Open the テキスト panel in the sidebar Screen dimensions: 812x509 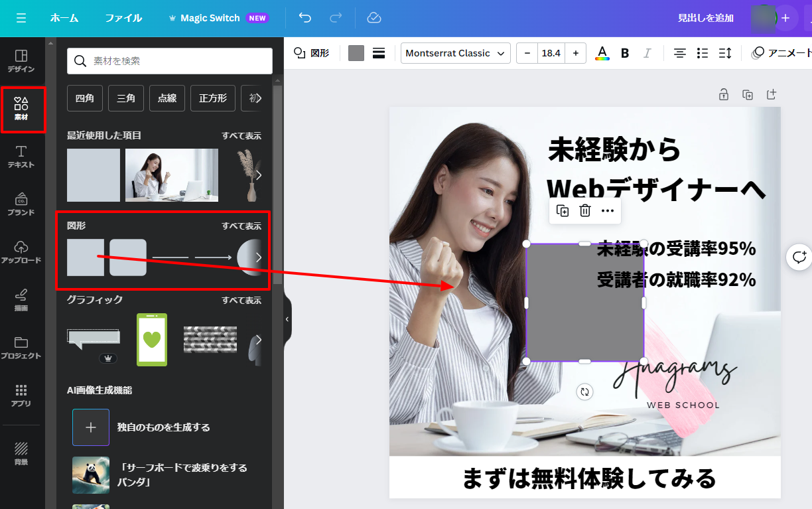pyautogui.click(x=21, y=157)
